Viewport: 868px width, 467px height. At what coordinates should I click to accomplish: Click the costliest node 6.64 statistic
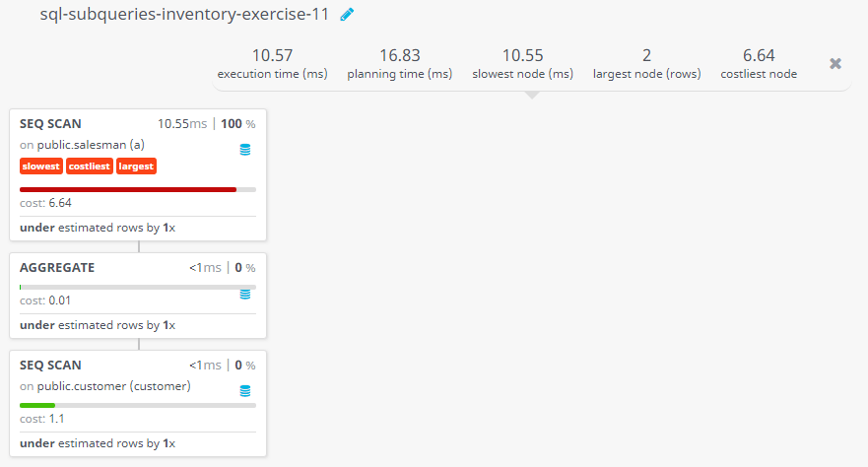[x=759, y=64]
